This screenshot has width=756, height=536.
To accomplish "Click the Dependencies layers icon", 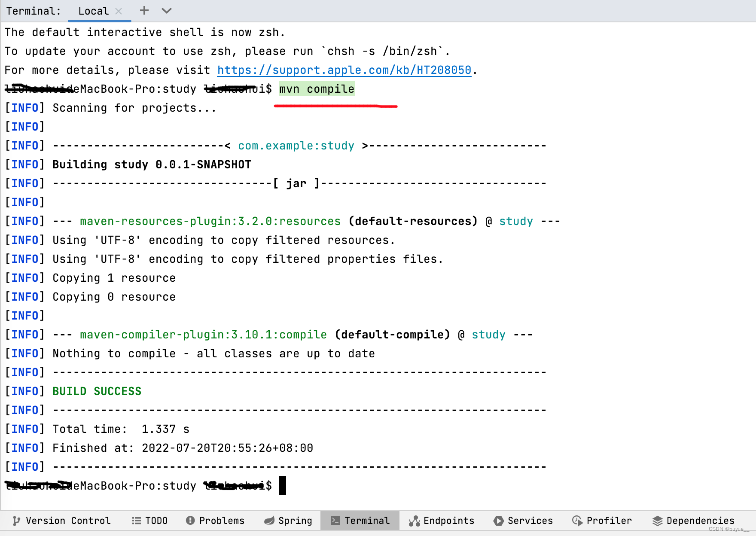I will pos(657,521).
